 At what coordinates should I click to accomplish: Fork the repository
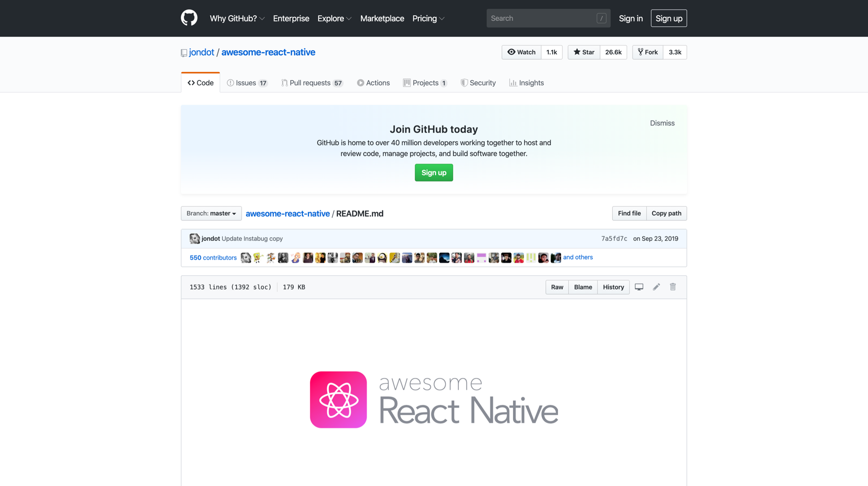(648, 52)
